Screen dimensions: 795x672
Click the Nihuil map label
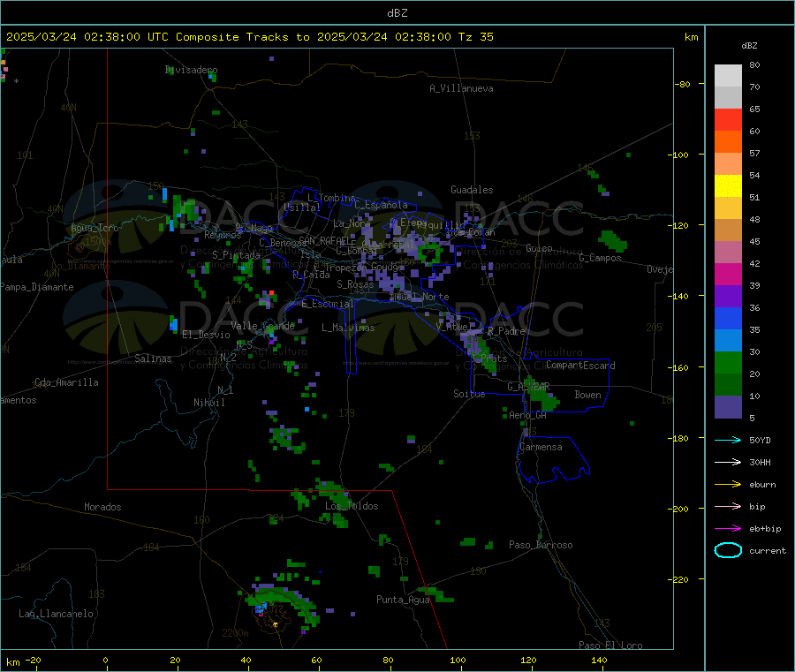coord(208,403)
